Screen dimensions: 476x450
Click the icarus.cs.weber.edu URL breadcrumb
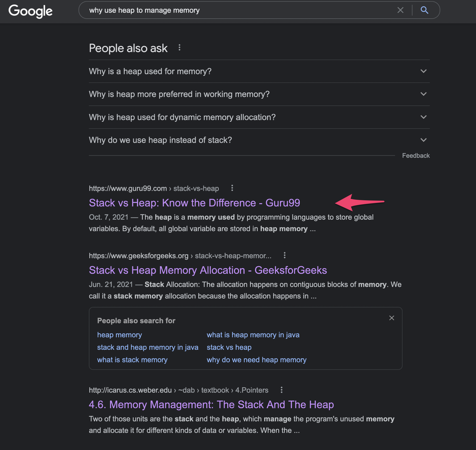[x=179, y=390]
